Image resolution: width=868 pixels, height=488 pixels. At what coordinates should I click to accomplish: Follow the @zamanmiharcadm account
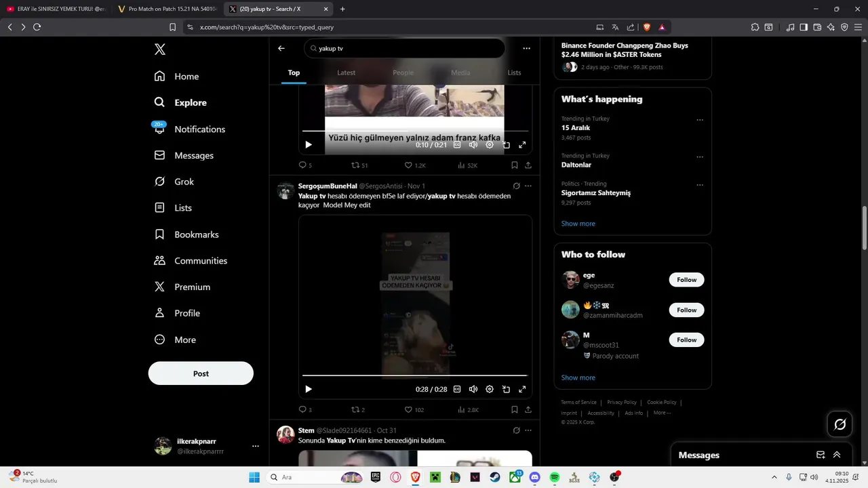click(686, 310)
